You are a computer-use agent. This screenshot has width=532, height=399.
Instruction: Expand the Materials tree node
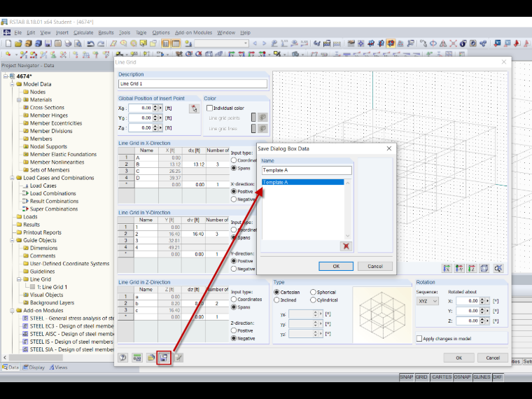pyautogui.click(x=19, y=99)
